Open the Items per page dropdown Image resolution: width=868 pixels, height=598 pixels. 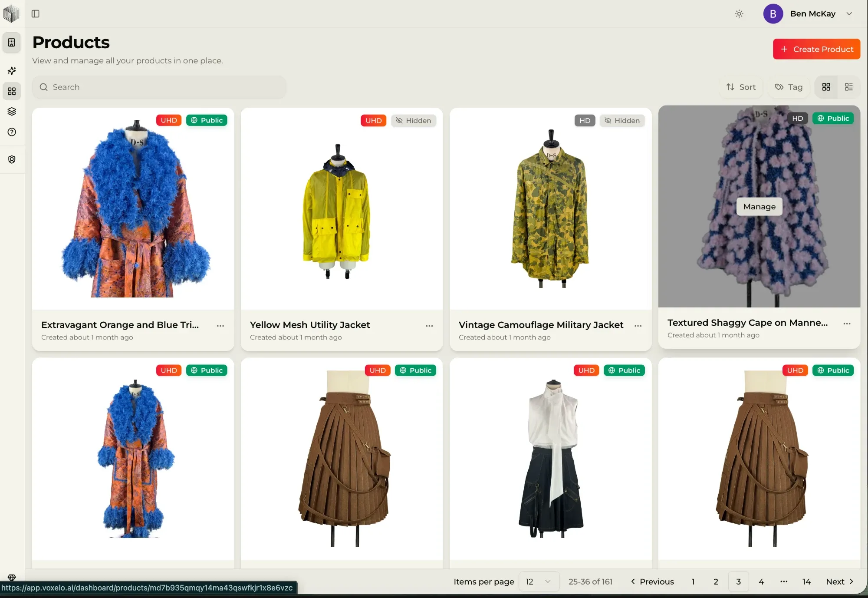pos(538,581)
